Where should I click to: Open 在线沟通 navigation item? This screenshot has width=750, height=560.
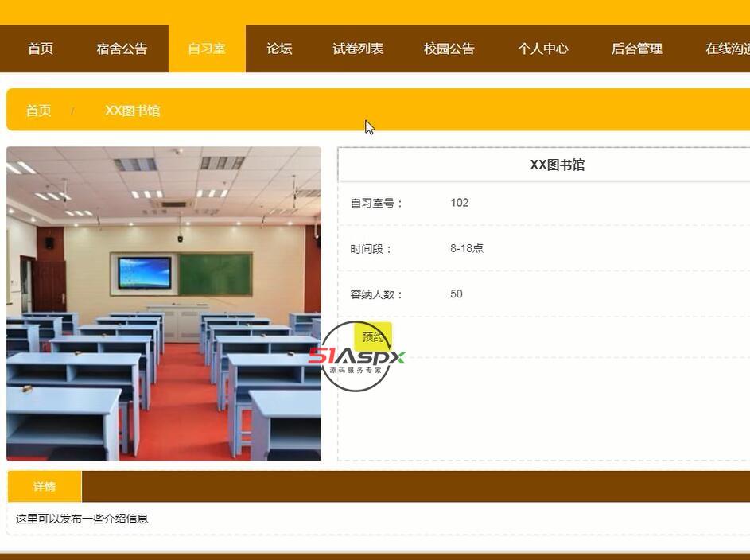pyautogui.click(x=728, y=49)
